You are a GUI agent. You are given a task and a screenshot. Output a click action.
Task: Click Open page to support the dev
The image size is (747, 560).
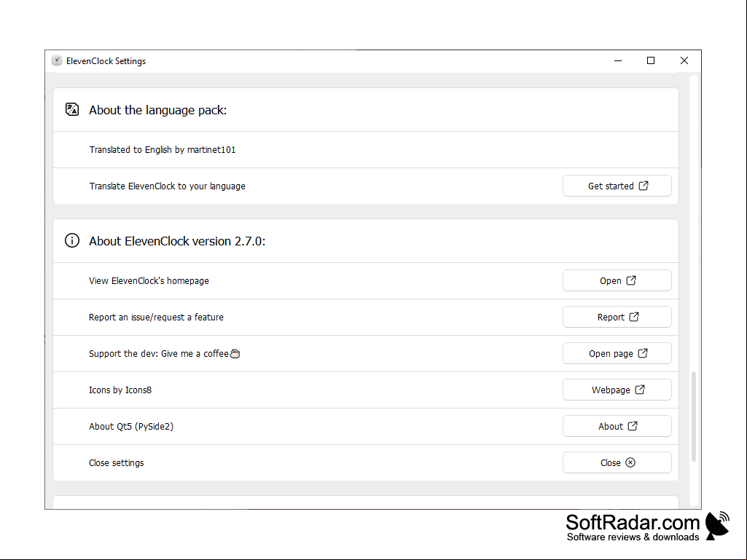[617, 353]
